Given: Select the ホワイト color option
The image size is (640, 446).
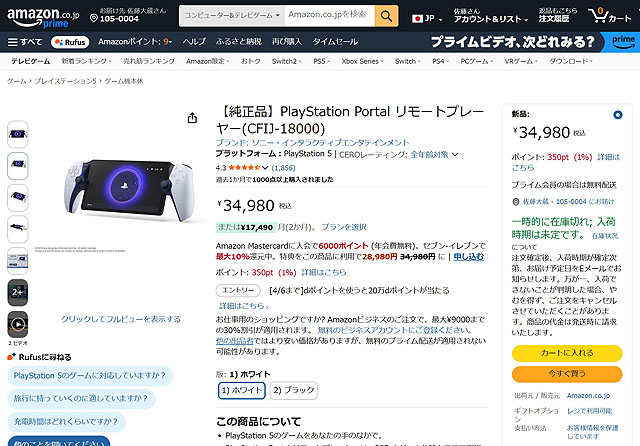Looking at the screenshot, I should tap(242, 390).
